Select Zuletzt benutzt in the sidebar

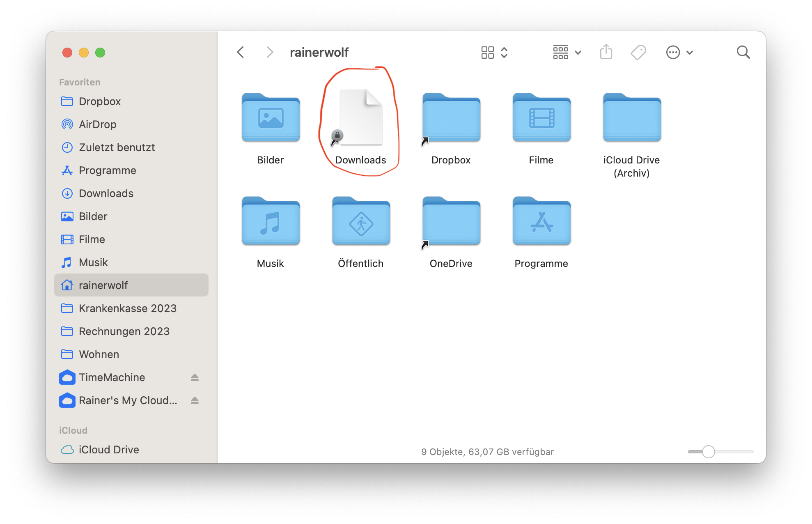pos(117,147)
